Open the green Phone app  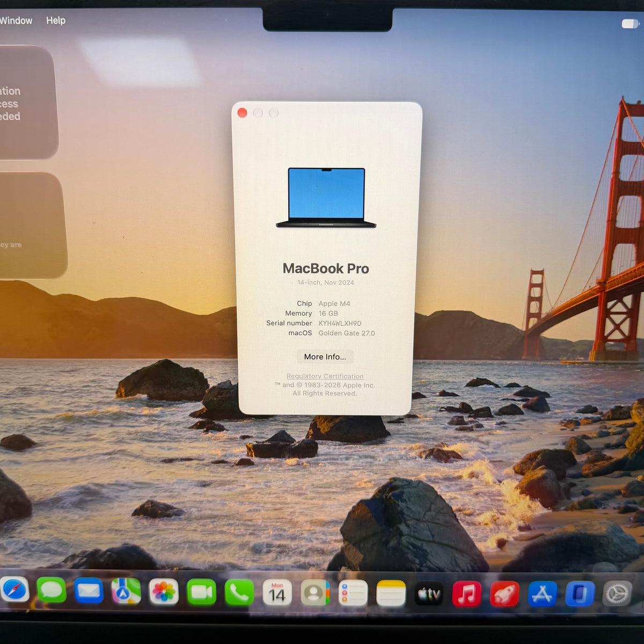(239, 592)
